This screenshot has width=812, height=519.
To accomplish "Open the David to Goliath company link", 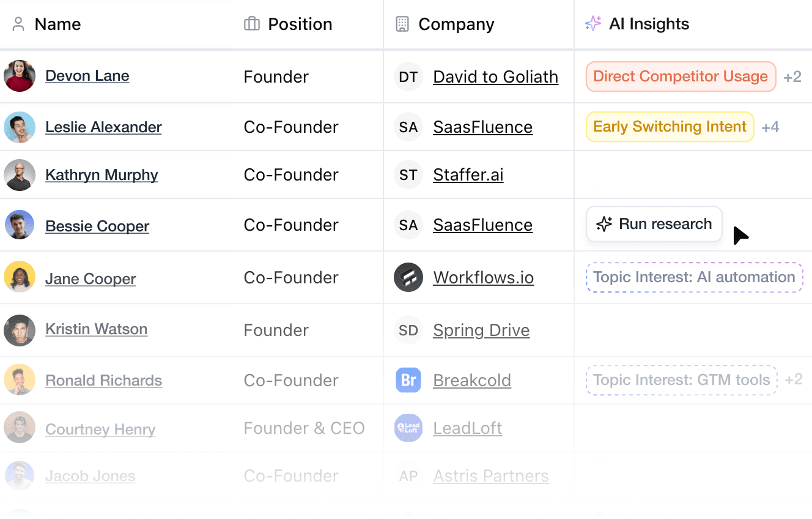I will (495, 77).
